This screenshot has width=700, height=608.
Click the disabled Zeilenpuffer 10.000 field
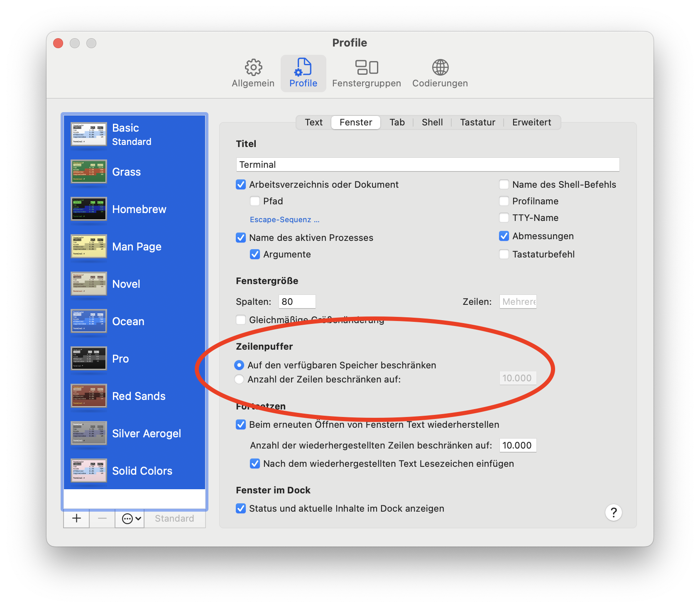[518, 378]
